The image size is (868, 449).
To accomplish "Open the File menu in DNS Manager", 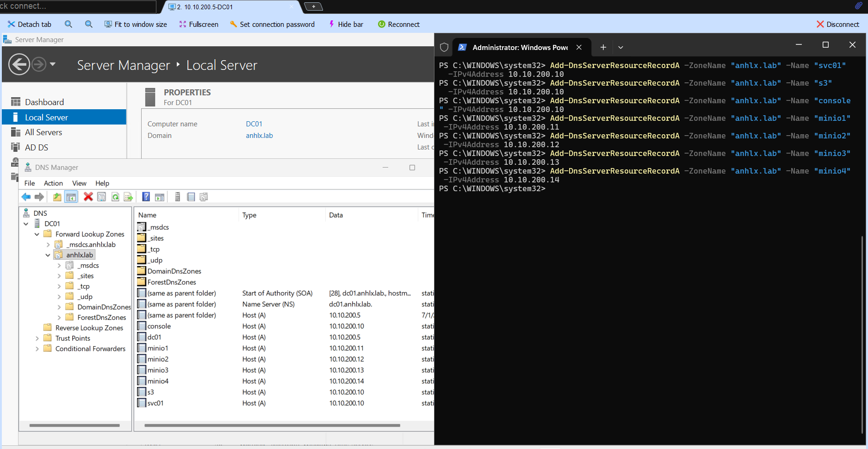I will tap(30, 183).
